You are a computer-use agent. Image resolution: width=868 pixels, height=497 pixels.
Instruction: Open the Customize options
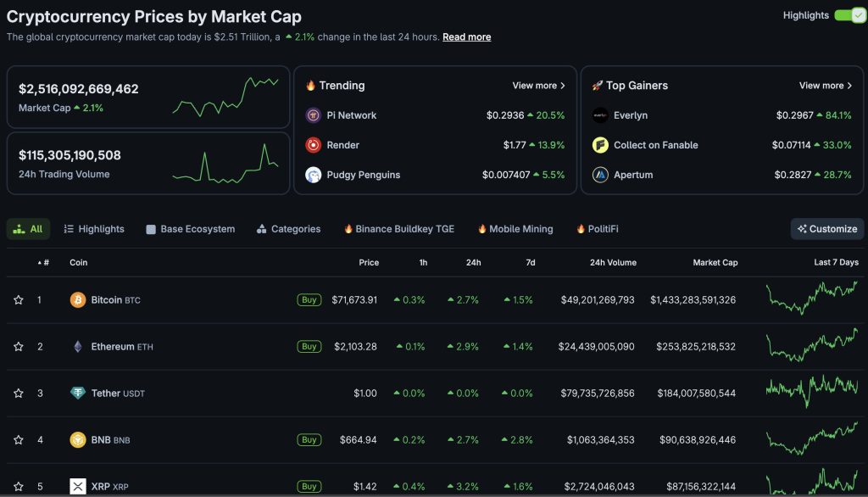[x=826, y=228]
